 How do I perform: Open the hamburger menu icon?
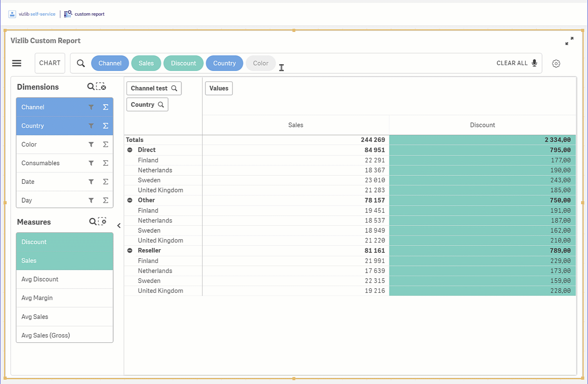[x=16, y=63]
